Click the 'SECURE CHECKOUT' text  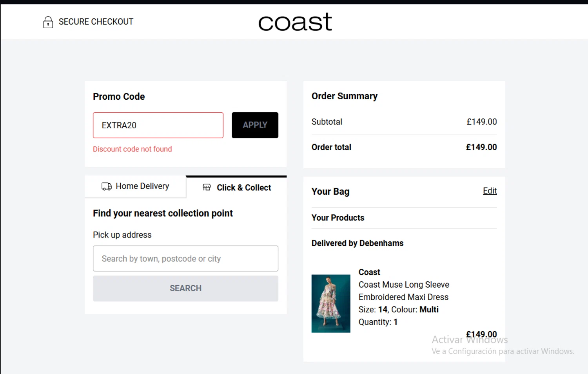click(x=96, y=22)
